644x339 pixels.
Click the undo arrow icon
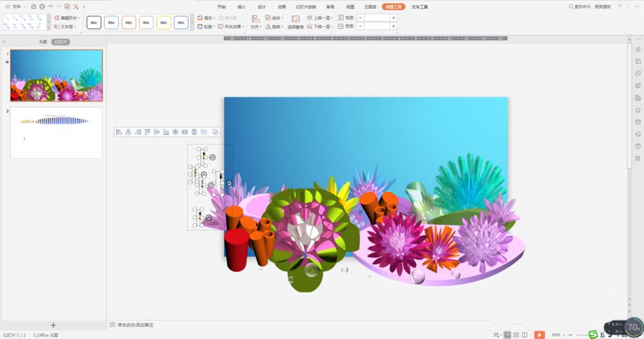[x=50, y=6]
